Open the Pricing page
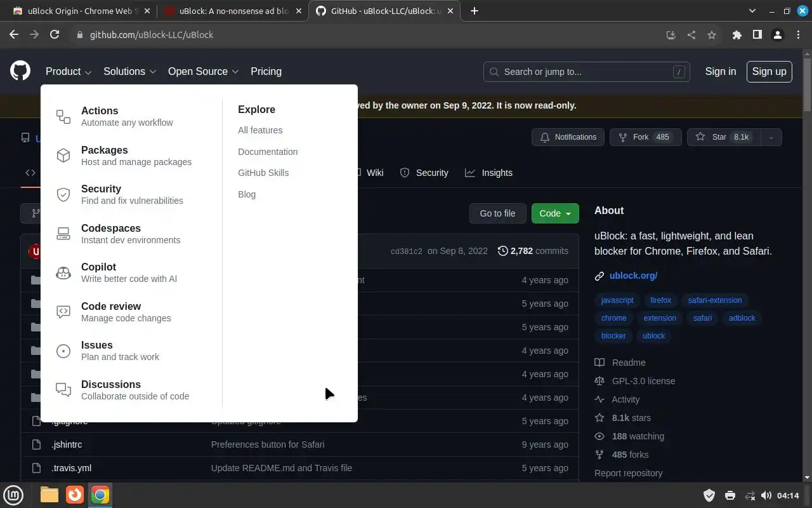This screenshot has width=812, height=508. (x=266, y=72)
